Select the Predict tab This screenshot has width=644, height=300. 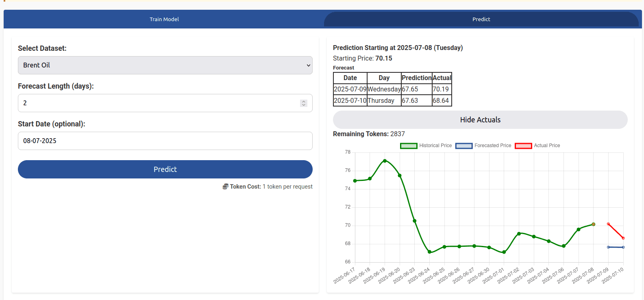(x=481, y=19)
